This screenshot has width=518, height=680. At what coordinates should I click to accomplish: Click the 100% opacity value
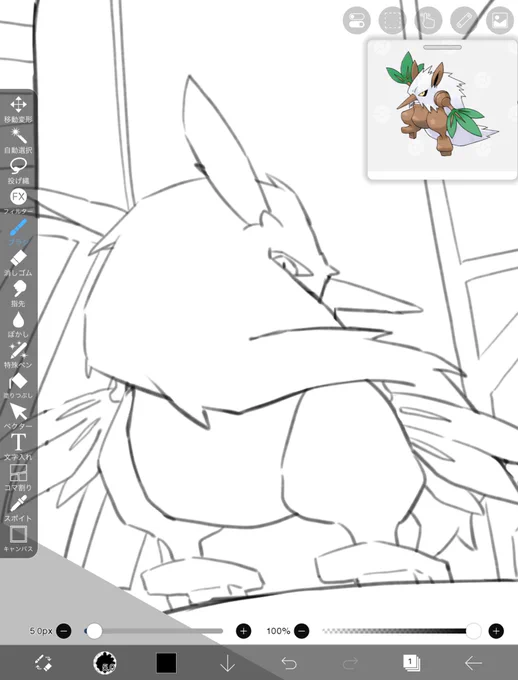tap(278, 631)
